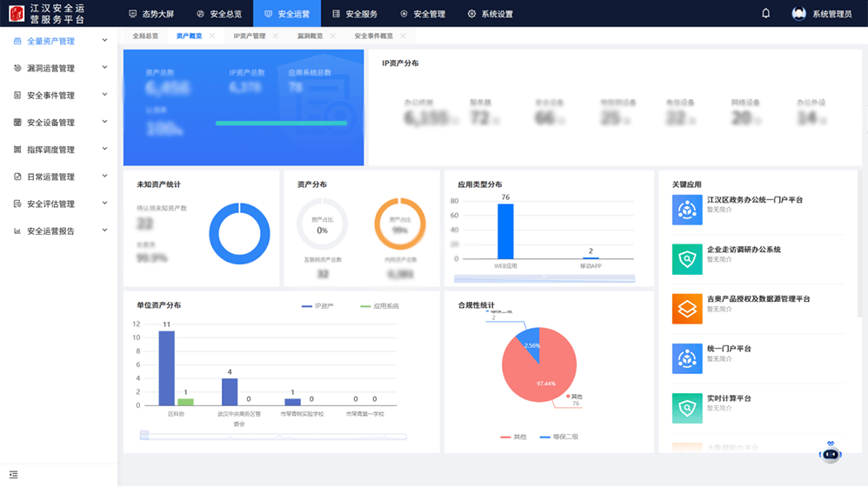Image resolution: width=868 pixels, height=488 pixels.
Task: Click the 吉奥产品授权及数据源管理平台 app icon
Action: [x=687, y=309]
